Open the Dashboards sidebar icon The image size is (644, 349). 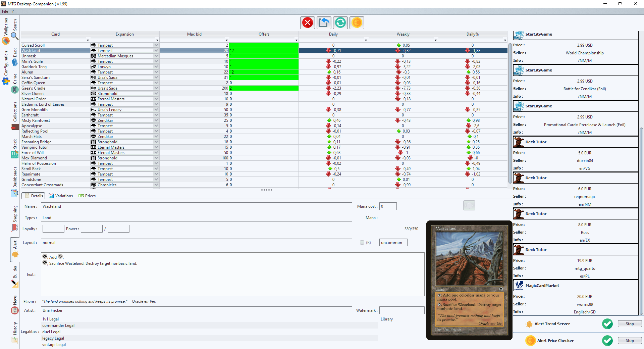[x=14, y=193]
